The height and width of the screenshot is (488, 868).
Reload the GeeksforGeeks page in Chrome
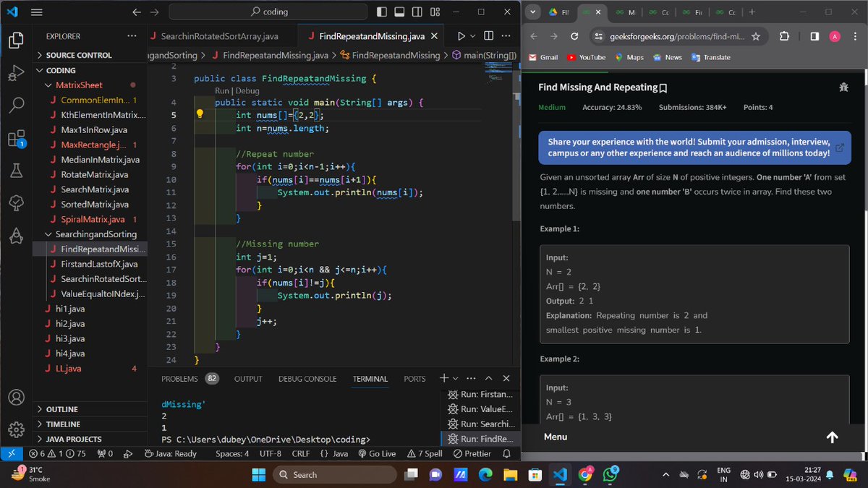click(574, 36)
